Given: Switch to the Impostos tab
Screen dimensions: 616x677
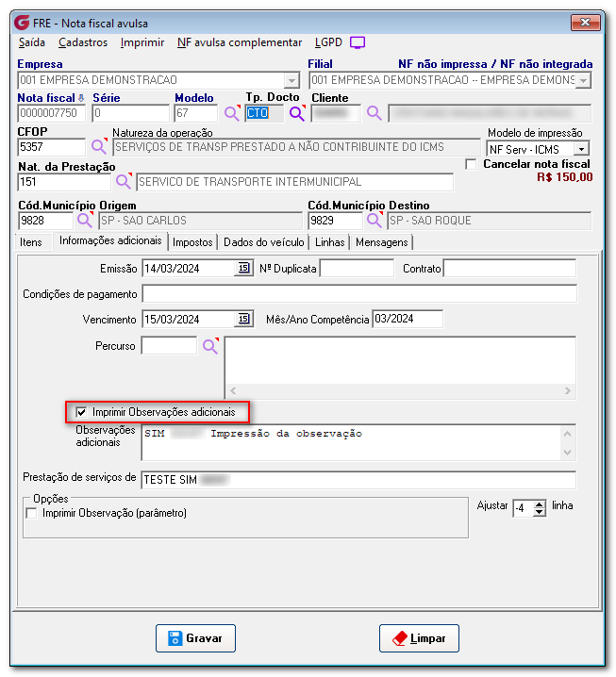Looking at the screenshot, I should [x=192, y=242].
